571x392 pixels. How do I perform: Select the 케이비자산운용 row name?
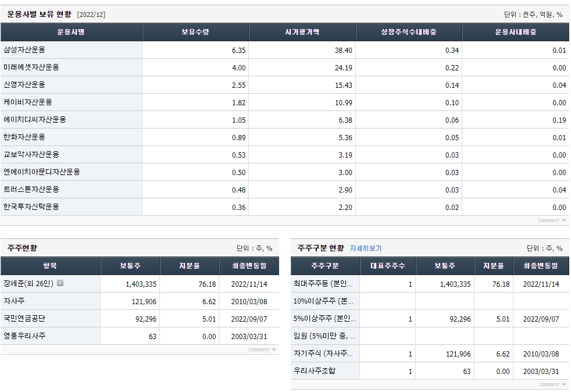click(28, 102)
